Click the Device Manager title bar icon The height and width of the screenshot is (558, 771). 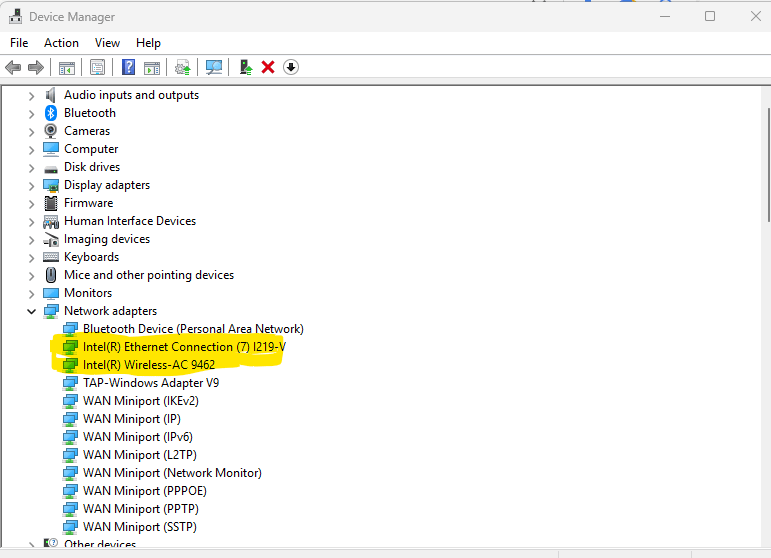15,17
